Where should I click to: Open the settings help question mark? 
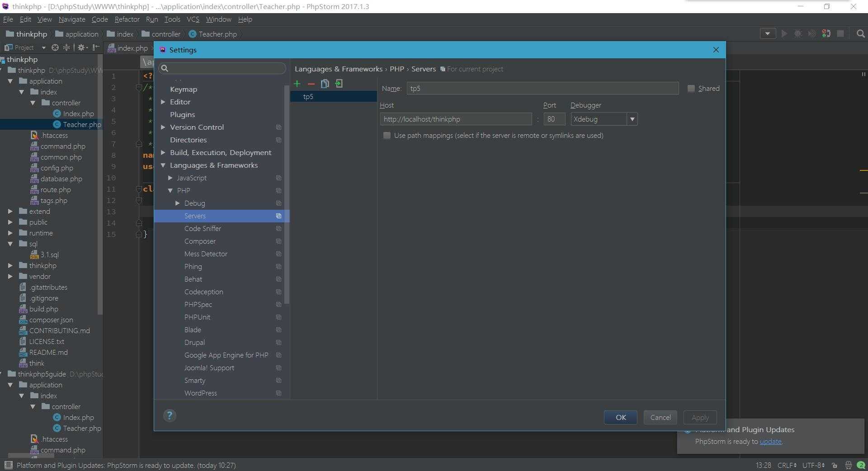pyautogui.click(x=170, y=415)
